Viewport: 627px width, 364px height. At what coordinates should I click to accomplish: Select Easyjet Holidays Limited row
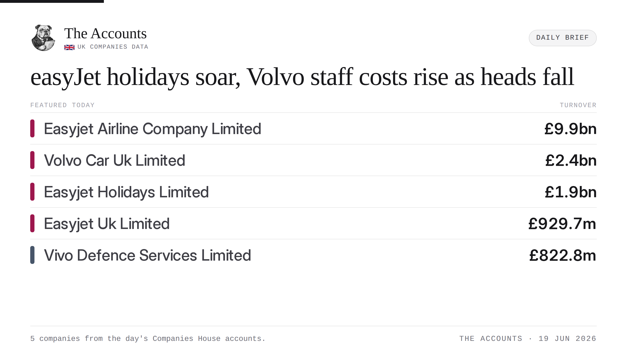coord(313,192)
